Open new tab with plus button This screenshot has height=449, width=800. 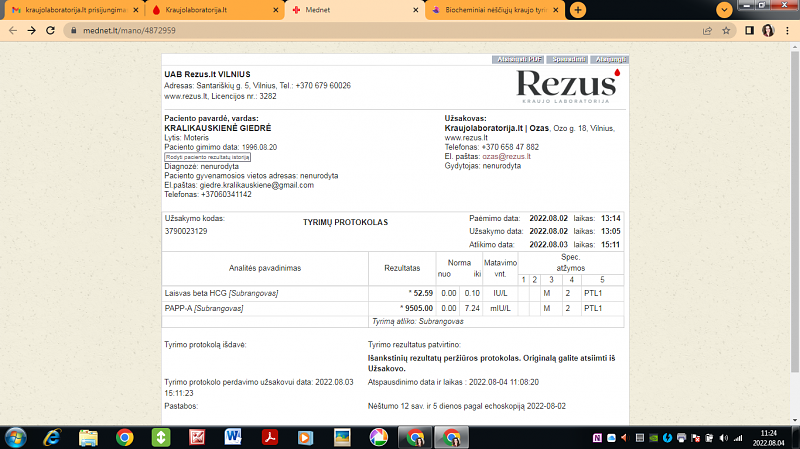click(x=578, y=10)
